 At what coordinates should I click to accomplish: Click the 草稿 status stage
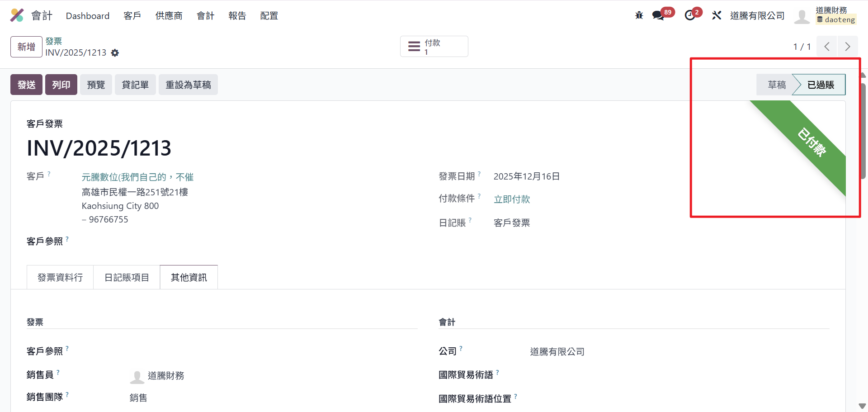click(776, 85)
